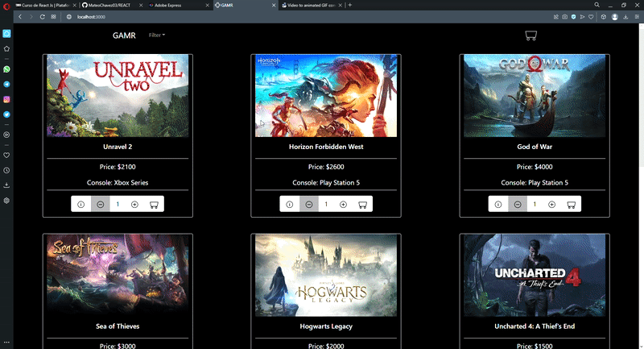The width and height of the screenshot is (644, 349).
Task: Open Telegram in the Opera sidebar
Action: click(6, 85)
